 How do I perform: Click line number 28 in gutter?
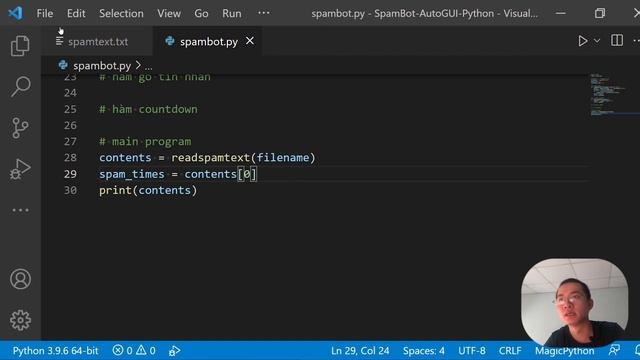pos(70,158)
